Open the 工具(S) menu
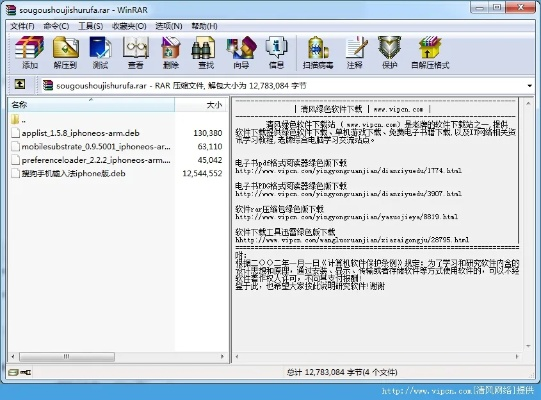 point(90,26)
